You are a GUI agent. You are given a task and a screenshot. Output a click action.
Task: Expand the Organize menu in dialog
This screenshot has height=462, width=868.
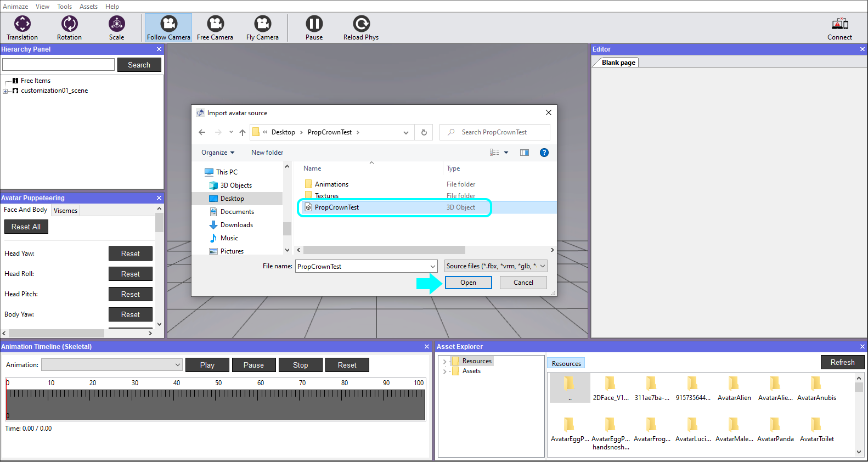coord(217,153)
